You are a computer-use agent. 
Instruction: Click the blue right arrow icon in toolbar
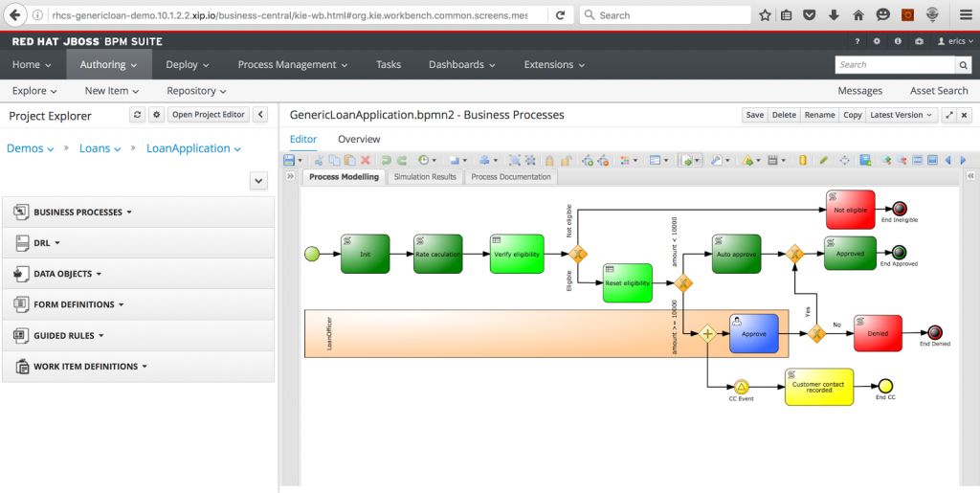pos(963,161)
